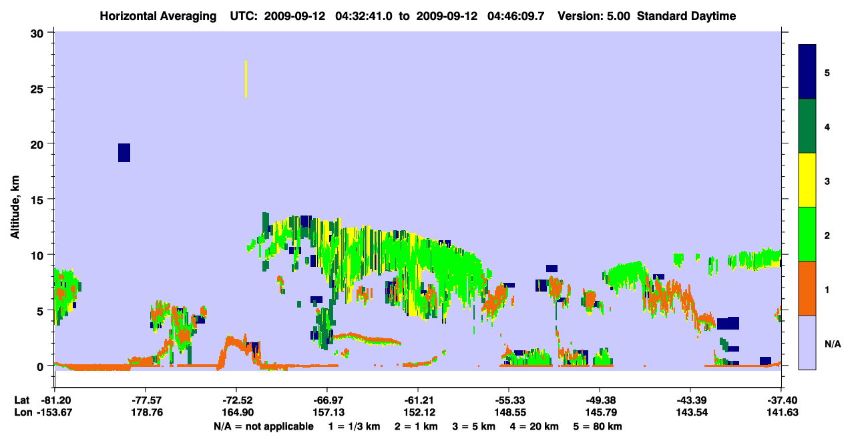Click latitude value -72.52
The width and height of the screenshot is (868, 445).
tap(236, 400)
